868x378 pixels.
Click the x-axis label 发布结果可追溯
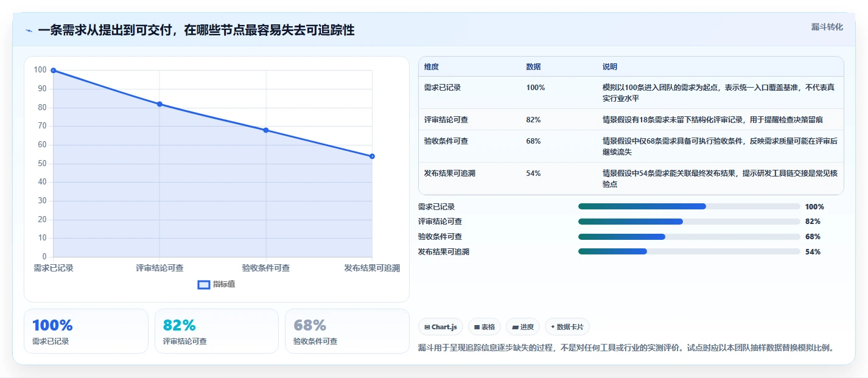pyautogui.click(x=372, y=268)
